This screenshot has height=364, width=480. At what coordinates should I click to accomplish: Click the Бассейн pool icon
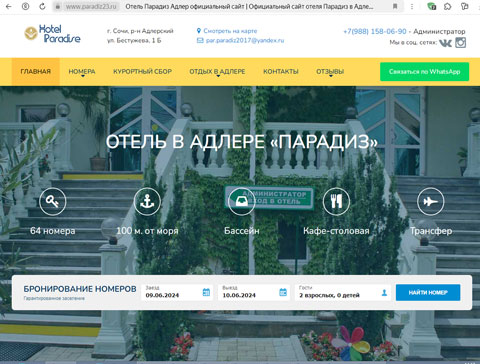click(x=242, y=201)
